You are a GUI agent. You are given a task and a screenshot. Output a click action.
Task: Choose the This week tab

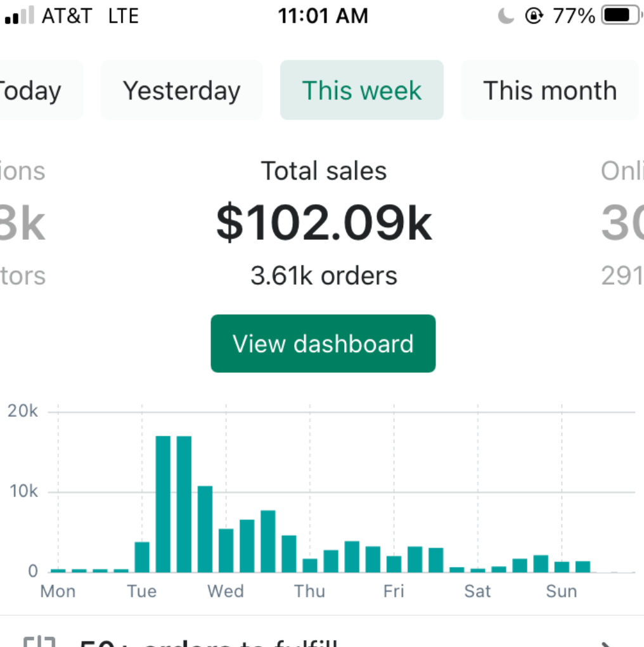[x=361, y=91]
